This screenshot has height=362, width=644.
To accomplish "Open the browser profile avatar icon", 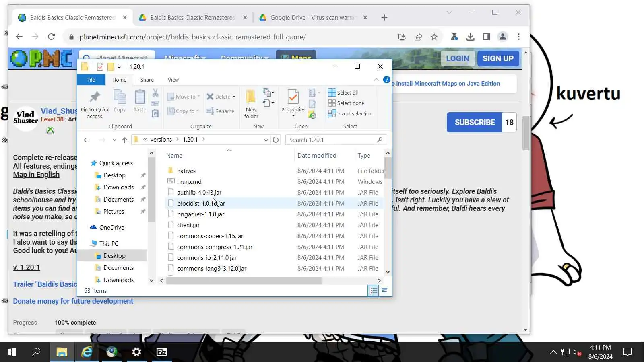I will click(x=502, y=37).
